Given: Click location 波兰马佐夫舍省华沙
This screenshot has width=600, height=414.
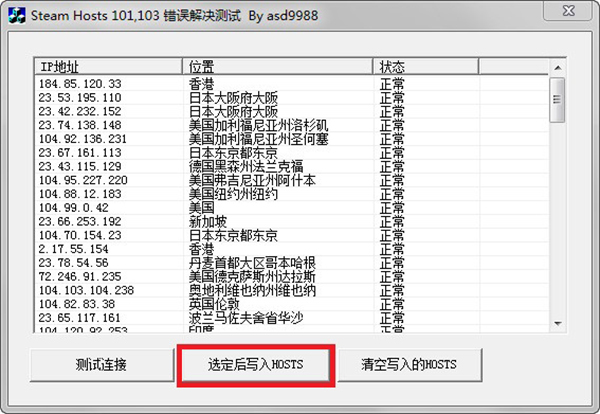Looking at the screenshot, I should [246, 318].
